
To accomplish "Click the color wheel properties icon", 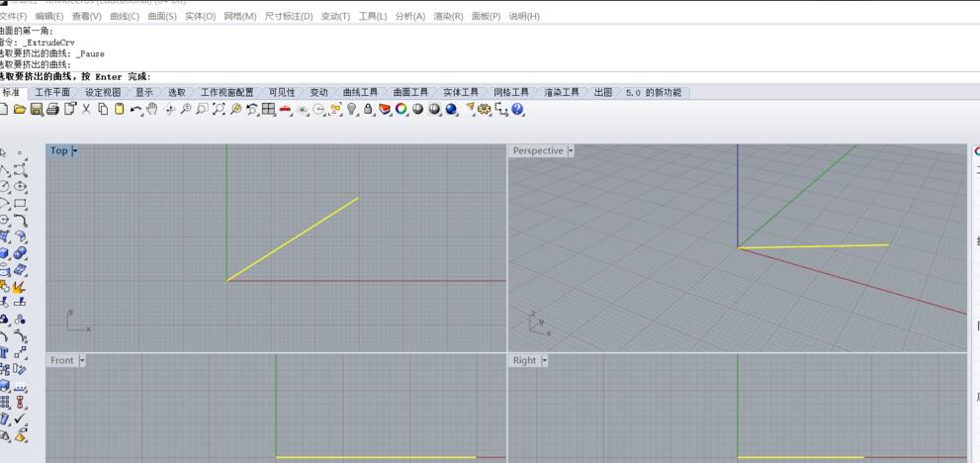I will coord(401,109).
